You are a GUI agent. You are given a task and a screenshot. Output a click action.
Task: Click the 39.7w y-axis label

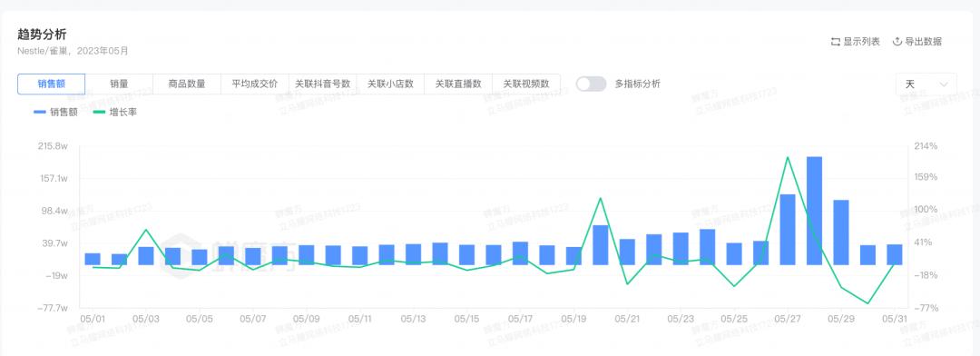click(x=55, y=243)
